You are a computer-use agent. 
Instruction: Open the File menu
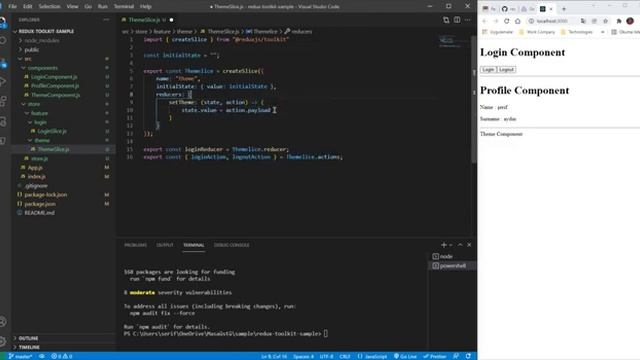(x=12, y=7)
